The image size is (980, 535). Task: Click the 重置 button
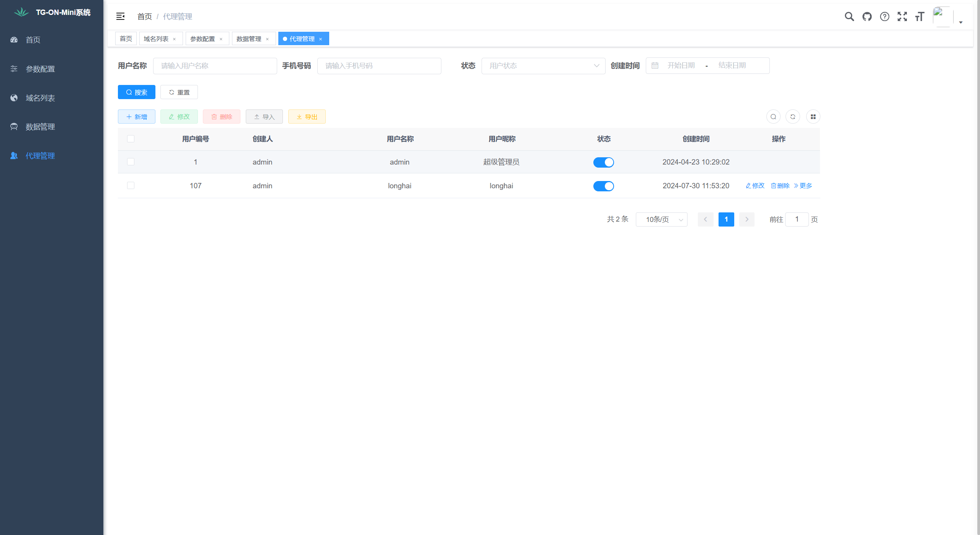point(179,92)
